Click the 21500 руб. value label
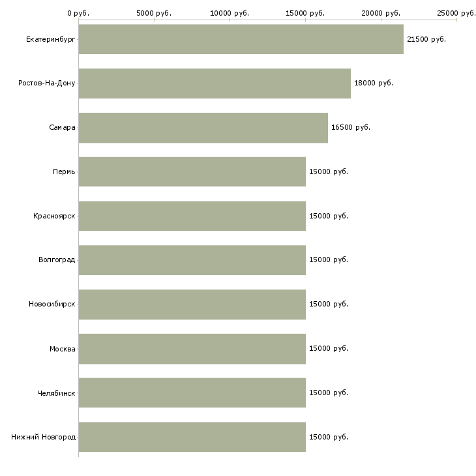Image resolution: width=476 pixels, height=476 pixels. click(x=426, y=39)
